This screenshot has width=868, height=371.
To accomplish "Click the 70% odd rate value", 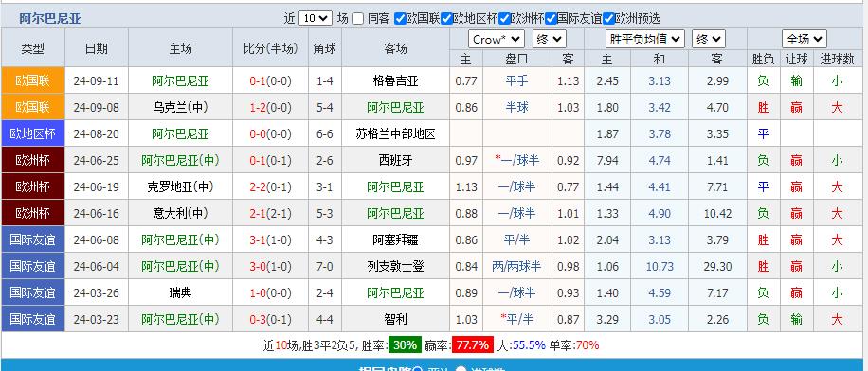I will 588,346.
